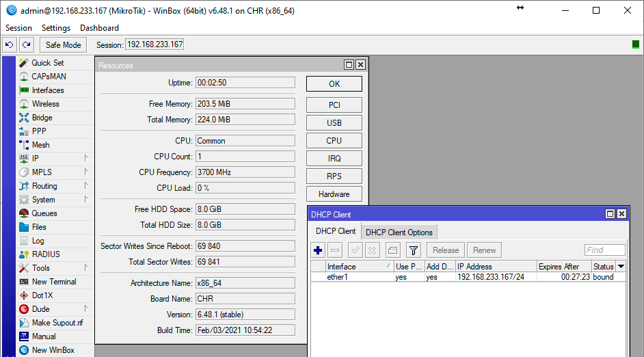This screenshot has height=357, width=644.
Task: Switch to DHCP Client Options tab
Action: (x=399, y=233)
